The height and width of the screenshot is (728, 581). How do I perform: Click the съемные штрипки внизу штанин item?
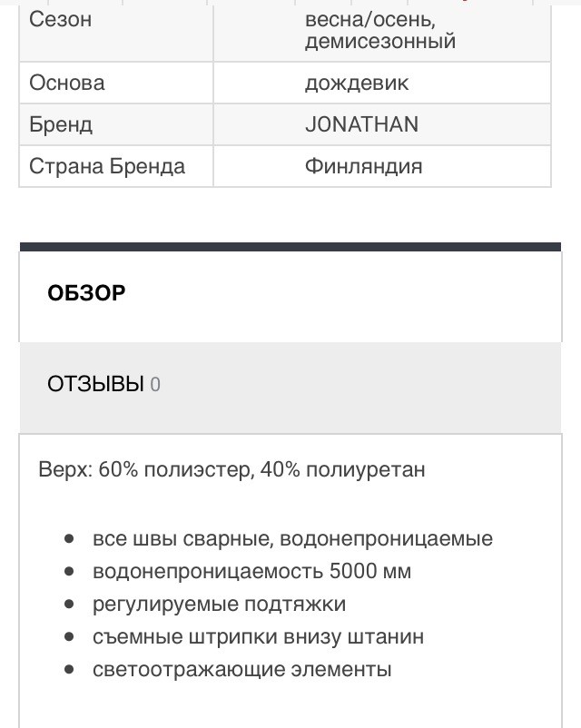tap(258, 636)
